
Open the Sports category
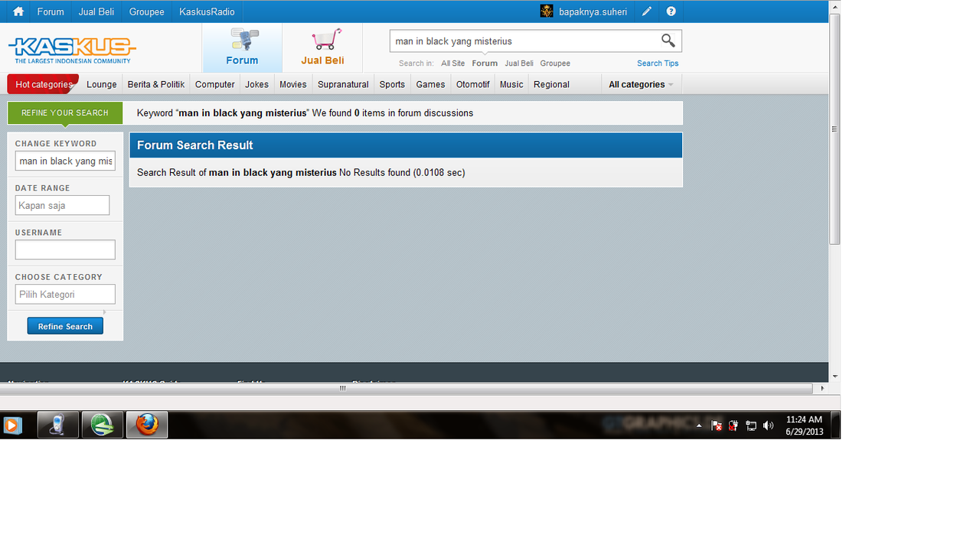point(392,84)
